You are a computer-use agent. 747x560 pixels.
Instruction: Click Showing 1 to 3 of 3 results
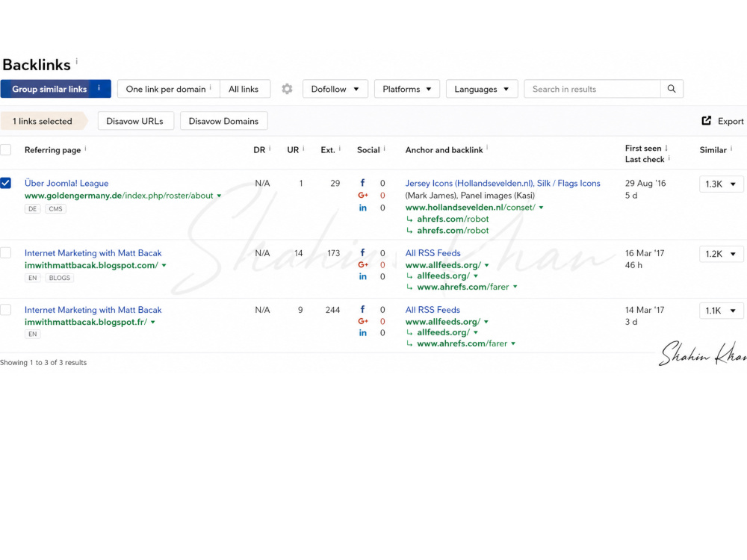(43, 362)
